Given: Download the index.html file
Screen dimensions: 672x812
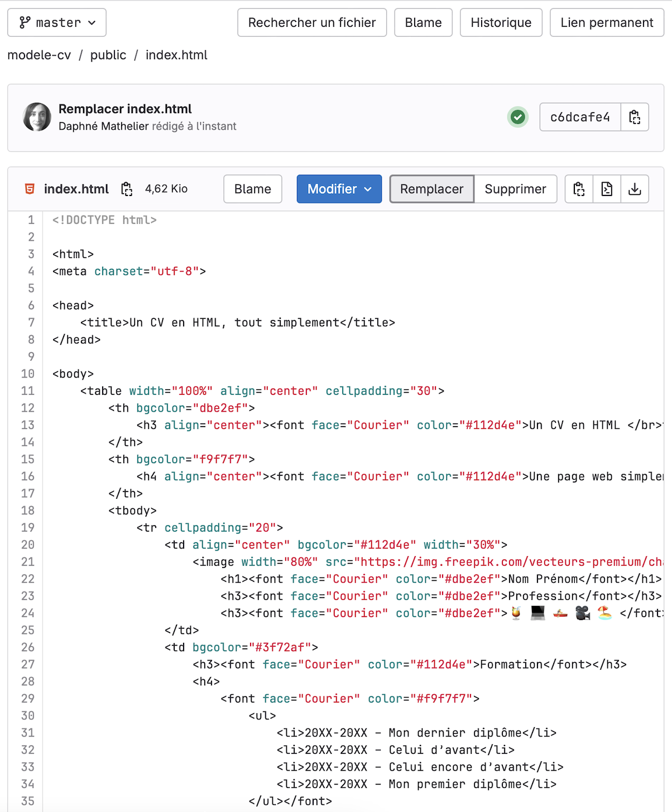Looking at the screenshot, I should coord(635,189).
